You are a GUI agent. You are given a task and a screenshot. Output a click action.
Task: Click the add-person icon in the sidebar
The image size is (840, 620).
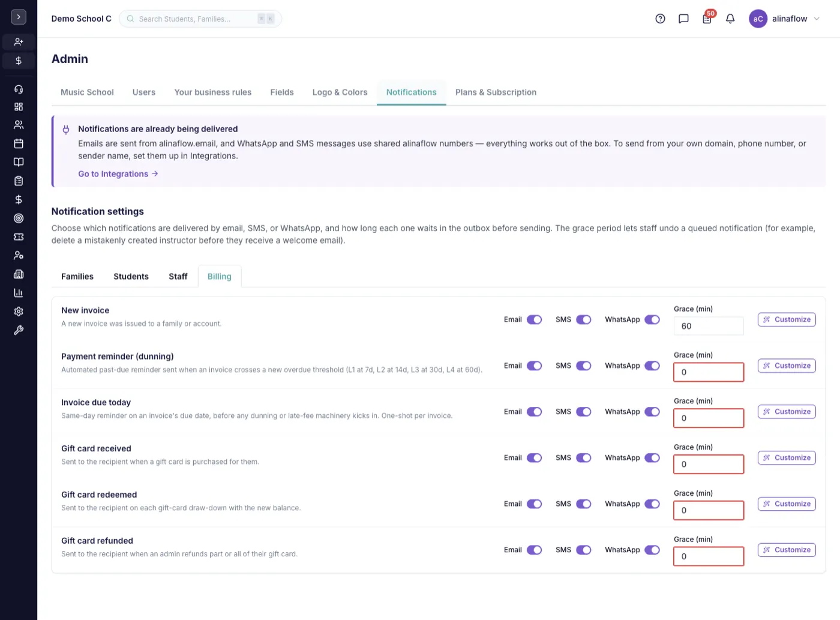[19, 42]
